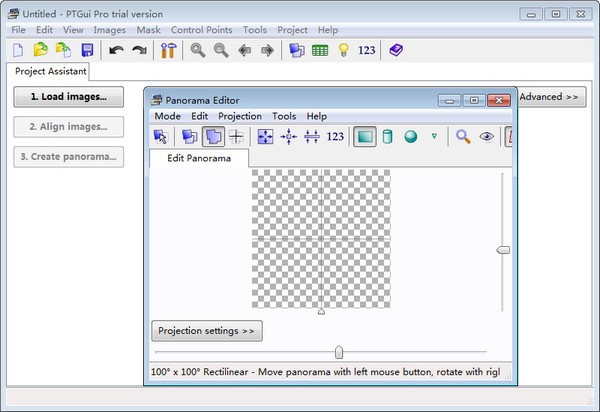This screenshot has width=600, height=412.
Task: Undo the last action in main toolbar
Action: click(x=116, y=50)
